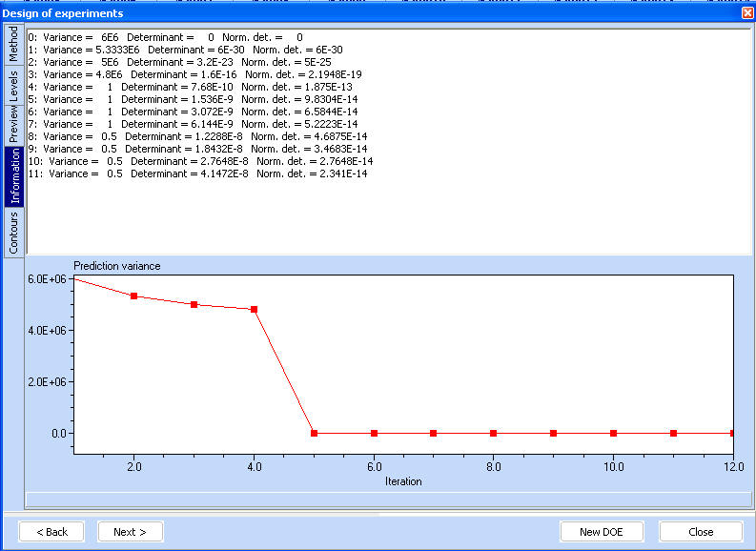
Task: Start a New DOE
Action: coord(601,532)
